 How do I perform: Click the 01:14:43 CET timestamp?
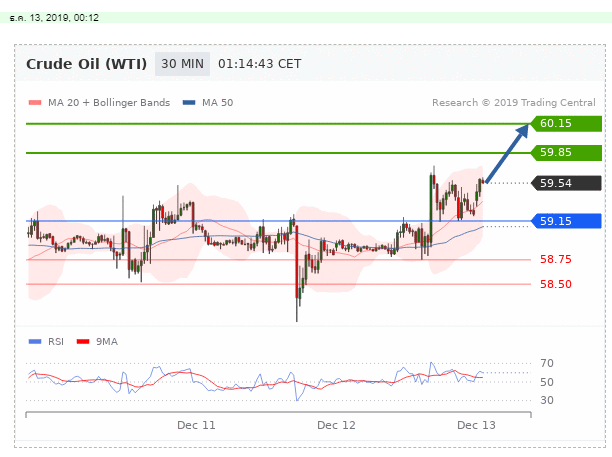[x=258, y=64]
